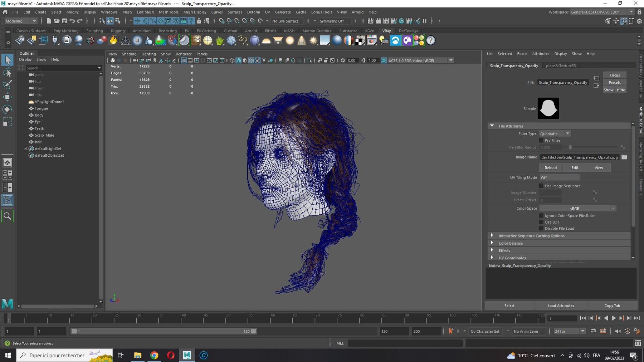This screenshot has width=644, height=362.
Task: Click the Open Scene folder icon
Action: coord(57,21)
